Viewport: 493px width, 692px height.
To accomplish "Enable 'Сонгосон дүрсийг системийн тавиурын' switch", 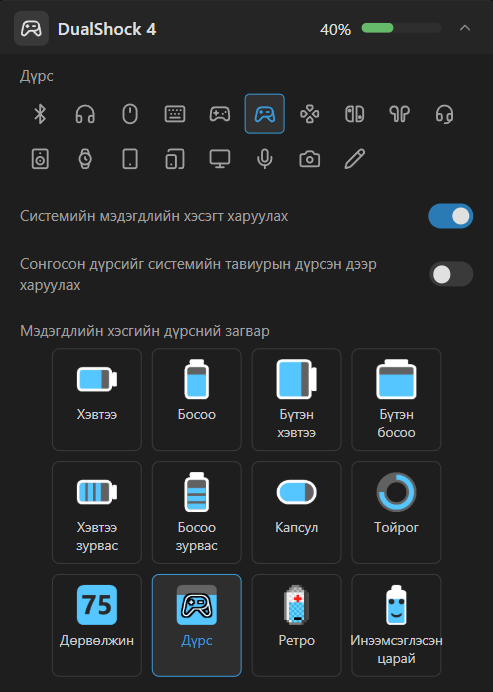I will [451, 274].
